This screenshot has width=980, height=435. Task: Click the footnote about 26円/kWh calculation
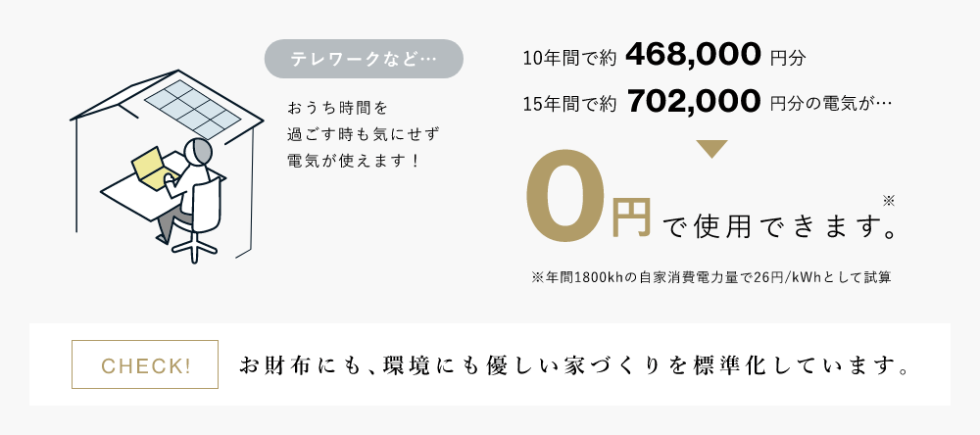tap(710, 277)
